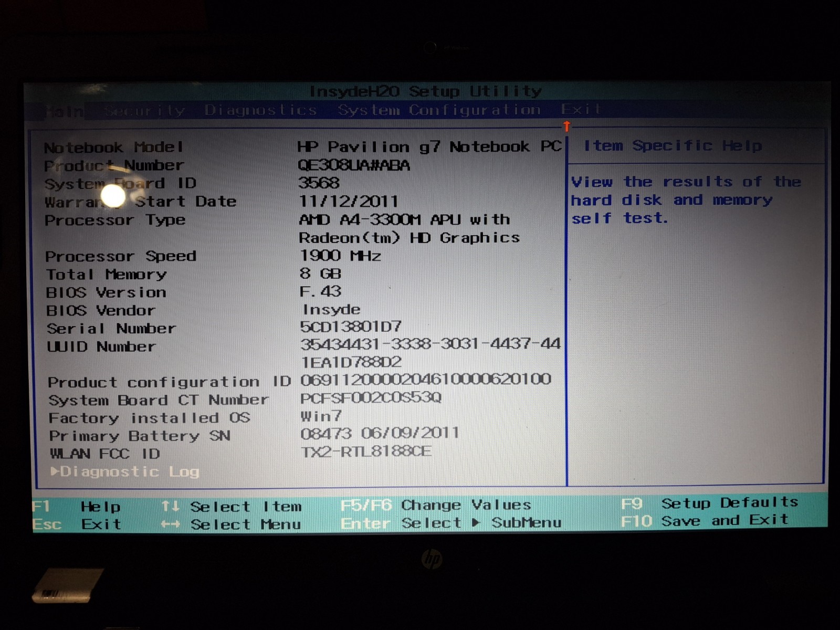Screen dimensions: 840x630
Task: Open the System Configuration tab
Action: 439,110
